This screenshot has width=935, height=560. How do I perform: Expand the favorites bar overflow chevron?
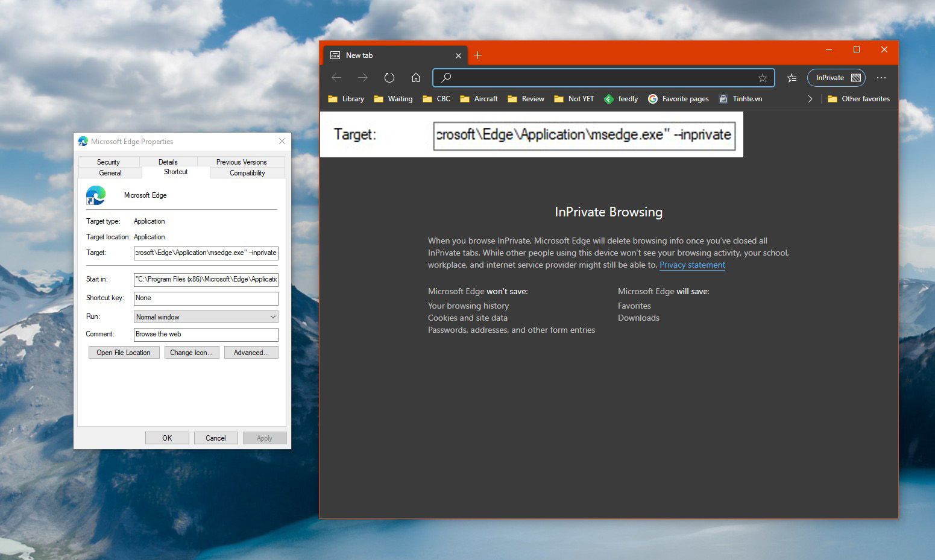pyautogui.click(x=810, y=99)
